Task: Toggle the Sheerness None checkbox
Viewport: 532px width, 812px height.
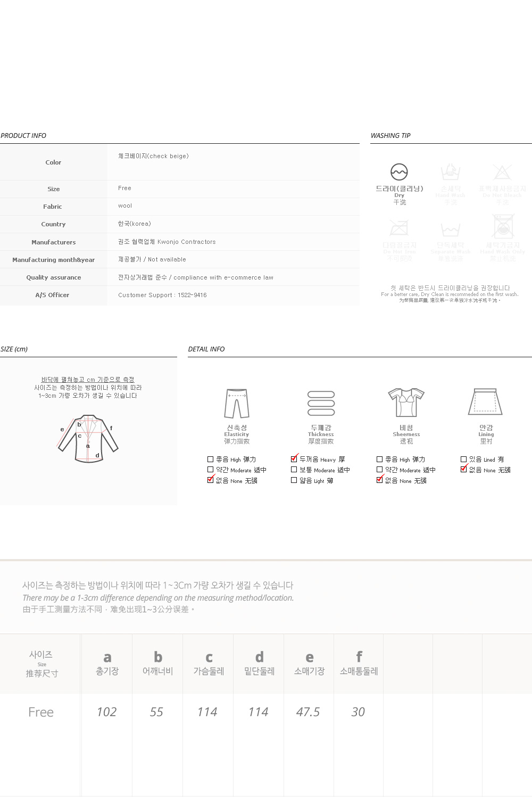Action: click(x=379, y=480)
